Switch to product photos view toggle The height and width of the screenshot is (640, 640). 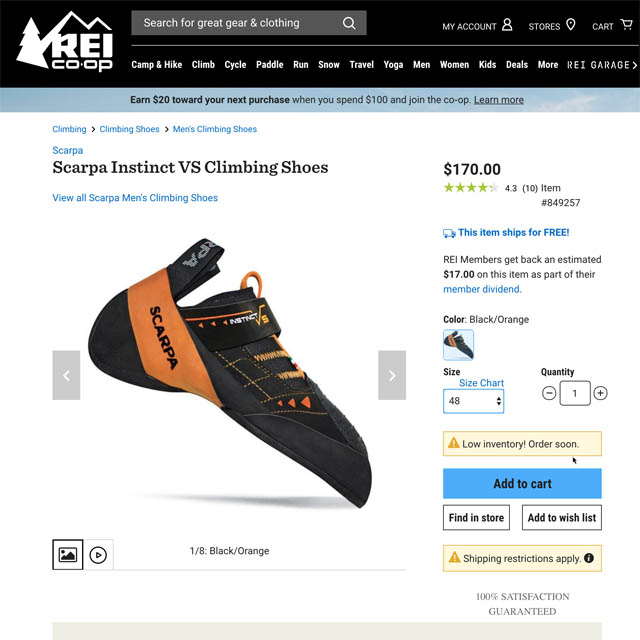pos(68,555)
